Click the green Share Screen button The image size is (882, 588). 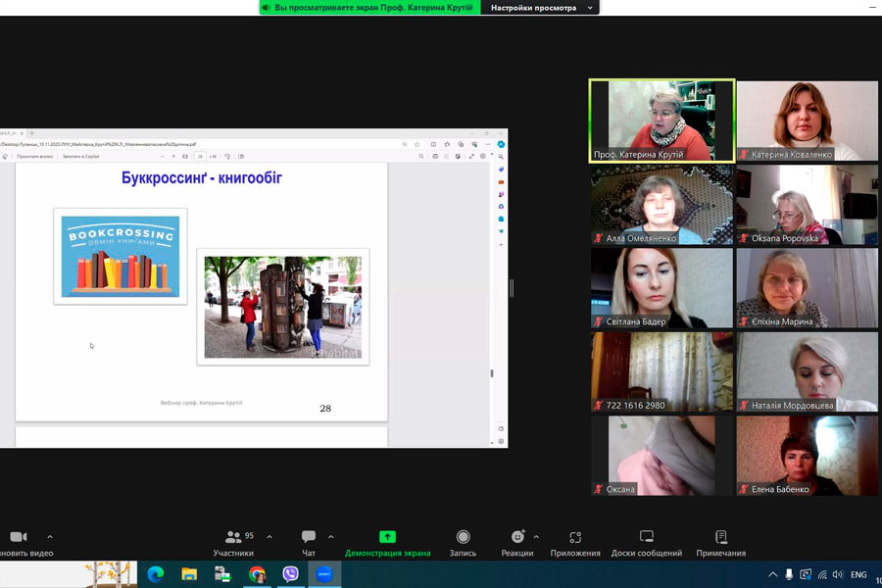pos(387,542)
